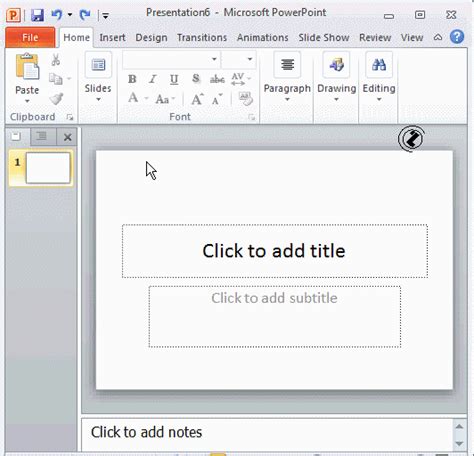Image resolution: width=474 pixels, height=456 pixels.
Task: Minimize the PowerPoint window
Action: [389, 15]
